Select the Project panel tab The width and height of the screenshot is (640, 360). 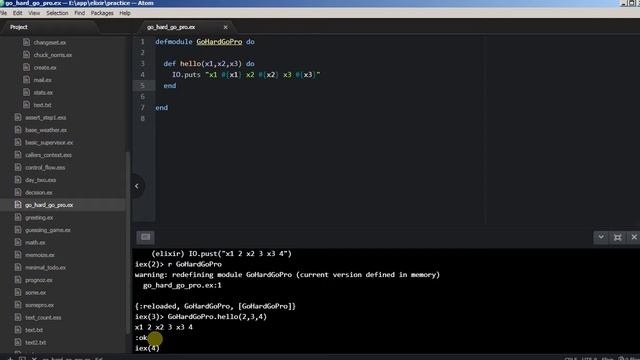pyautogui.click(x=19, y=27)
